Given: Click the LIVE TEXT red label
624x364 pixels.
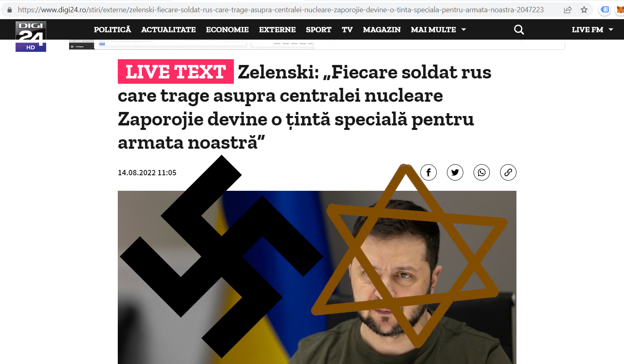Looking at the screenshot, I should pos(176,71).
